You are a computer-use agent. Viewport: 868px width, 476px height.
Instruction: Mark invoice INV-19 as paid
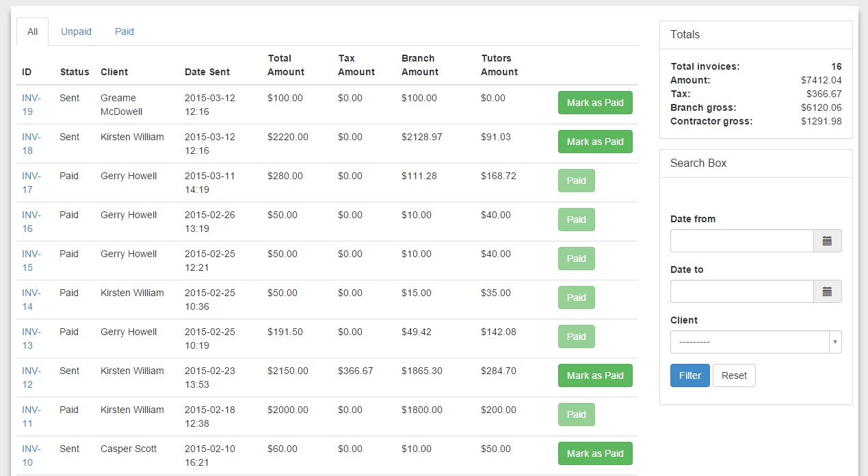point(595,103)
